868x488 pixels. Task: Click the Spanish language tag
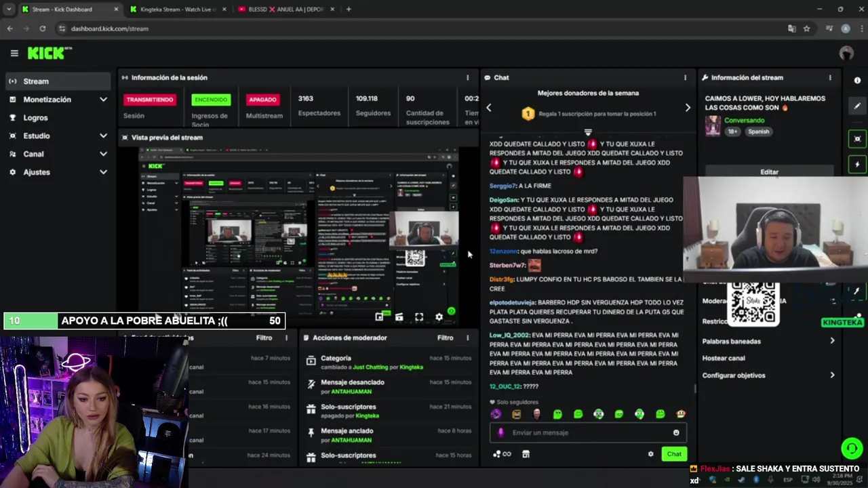click(x=758, y=131)
